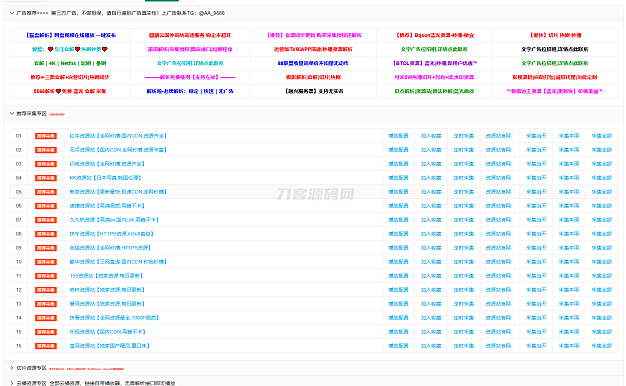The height and width of the screenshot is (386, 626).
Task: Open the purple BTOL资源 ad link
Action: pyautogui.click(x=435, y=63)
